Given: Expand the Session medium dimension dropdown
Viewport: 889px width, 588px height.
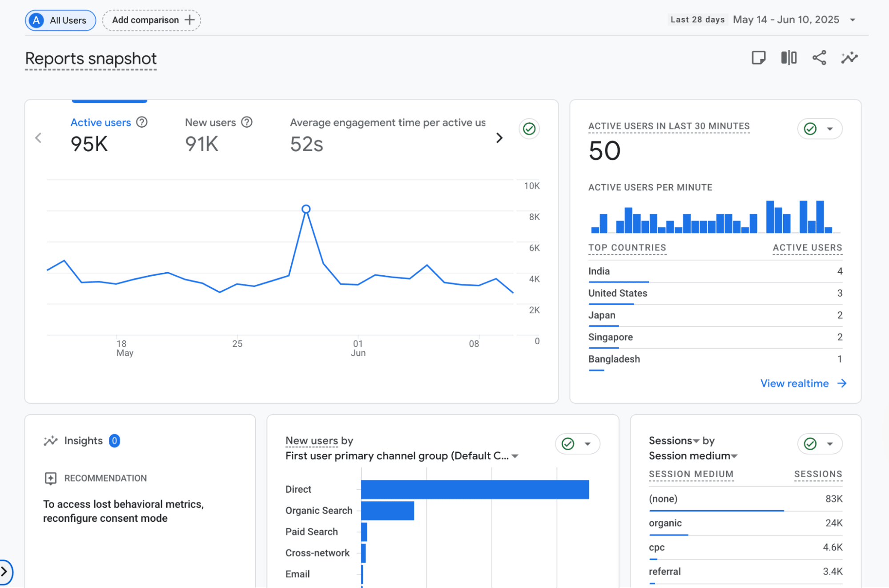Looking at the screenshot, I should [x=733, y=455].
